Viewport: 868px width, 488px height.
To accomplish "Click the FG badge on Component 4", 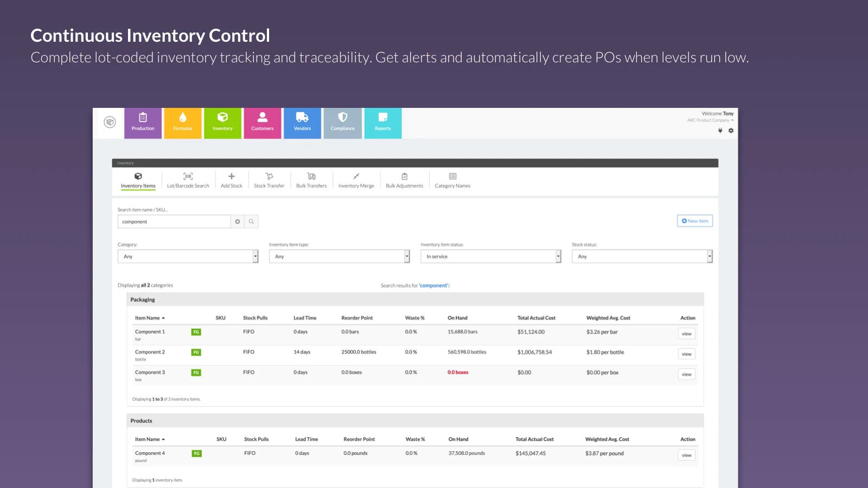I will click(x=196, y=453).
